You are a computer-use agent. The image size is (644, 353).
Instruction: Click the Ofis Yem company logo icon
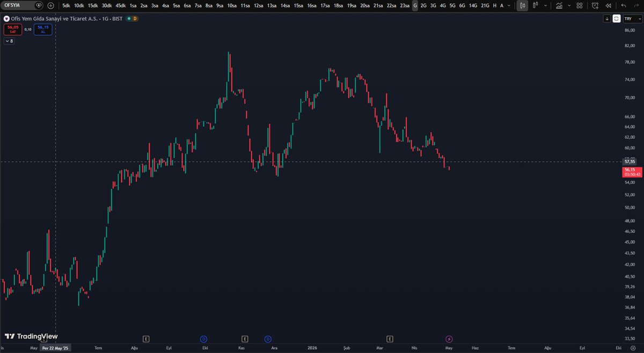tap(6, 18)
